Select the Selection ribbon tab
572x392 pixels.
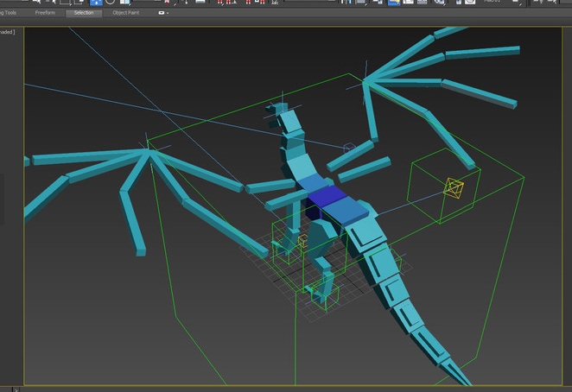84,13
